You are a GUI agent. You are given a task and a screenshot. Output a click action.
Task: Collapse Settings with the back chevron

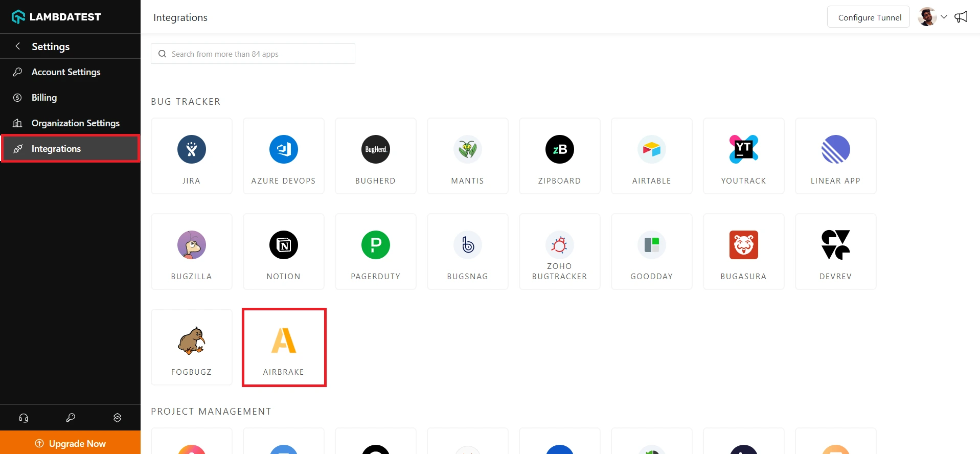pyautogui.click(x=18, y=46)
